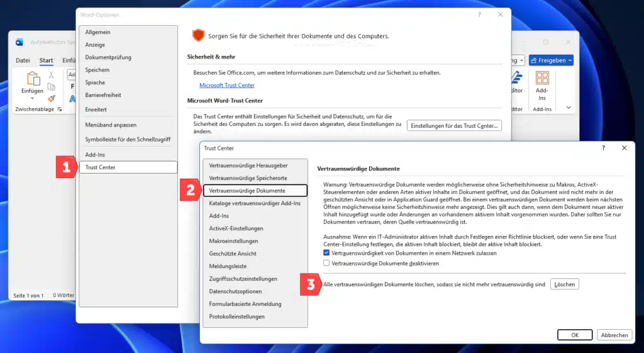Image resolution: width=644 pixels, height=353 pixels.
Task: Switch to the Start ribbon tab
Action: click(x=46, y=60)
